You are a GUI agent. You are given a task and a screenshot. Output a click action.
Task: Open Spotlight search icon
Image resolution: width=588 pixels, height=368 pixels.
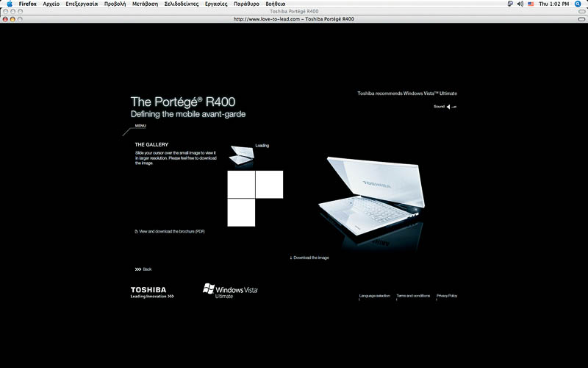tap(578, 4)
